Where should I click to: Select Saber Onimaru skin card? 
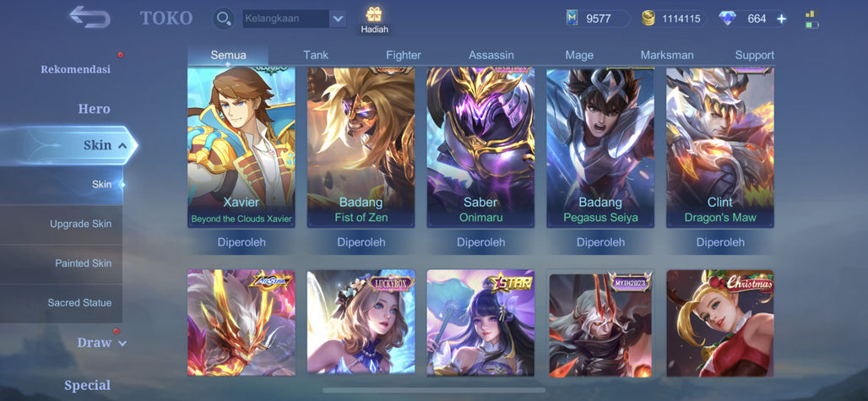pyautogui.click(x=480, y=147)
